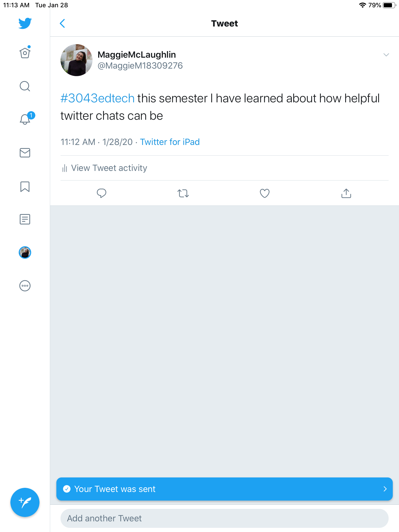Reply to the tweet

click(x=102, y=193)
